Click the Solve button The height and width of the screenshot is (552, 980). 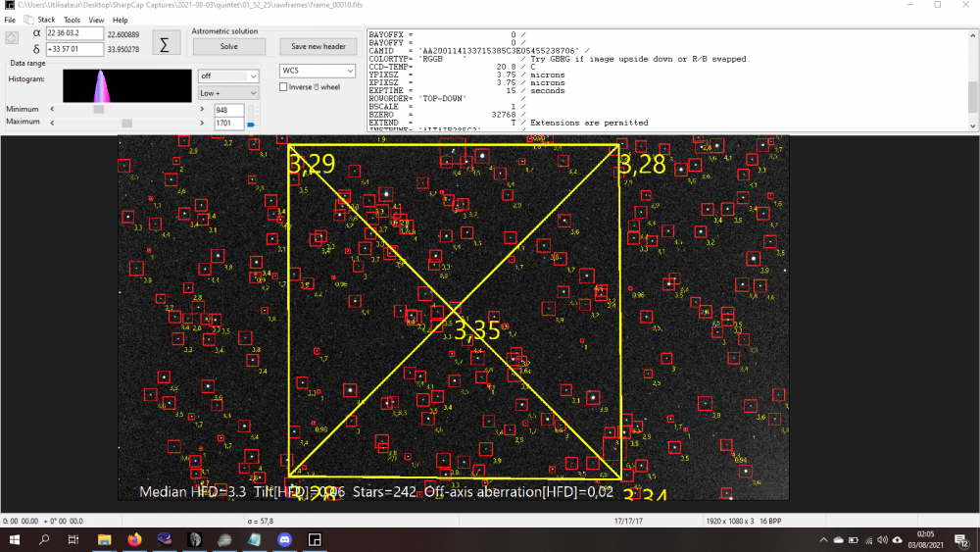point(228,46)
